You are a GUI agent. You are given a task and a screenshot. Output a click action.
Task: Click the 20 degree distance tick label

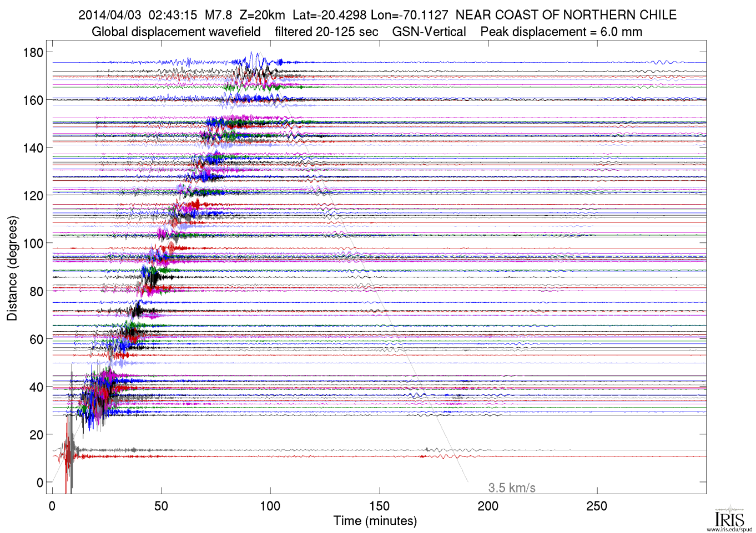(36, 435)
